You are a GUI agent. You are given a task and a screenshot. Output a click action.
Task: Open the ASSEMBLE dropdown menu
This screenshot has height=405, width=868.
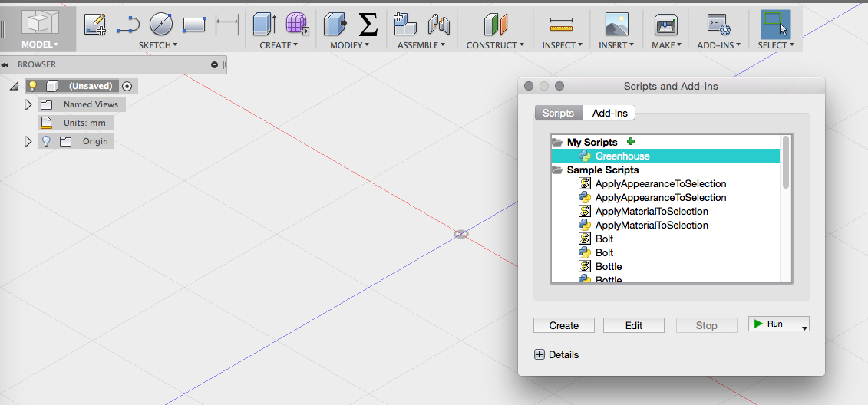pyautogui.click(x=421, y=45)
